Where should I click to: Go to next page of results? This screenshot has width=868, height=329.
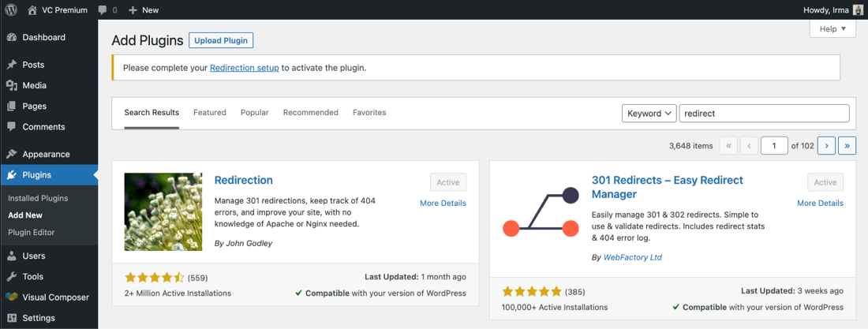pos(826,146)
